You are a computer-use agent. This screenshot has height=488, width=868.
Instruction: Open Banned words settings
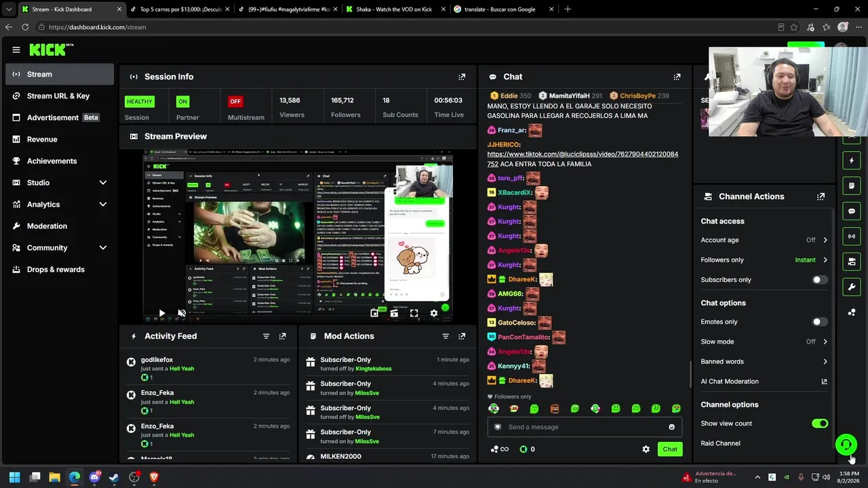(x=764, y=362)
